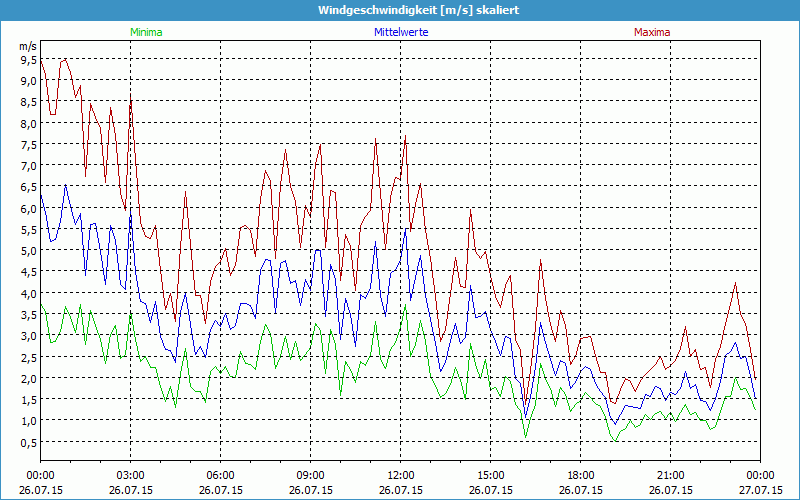Select the 3,0 y-axis value
This screenshot has width=800, height=500.
[x=28, y=336]
